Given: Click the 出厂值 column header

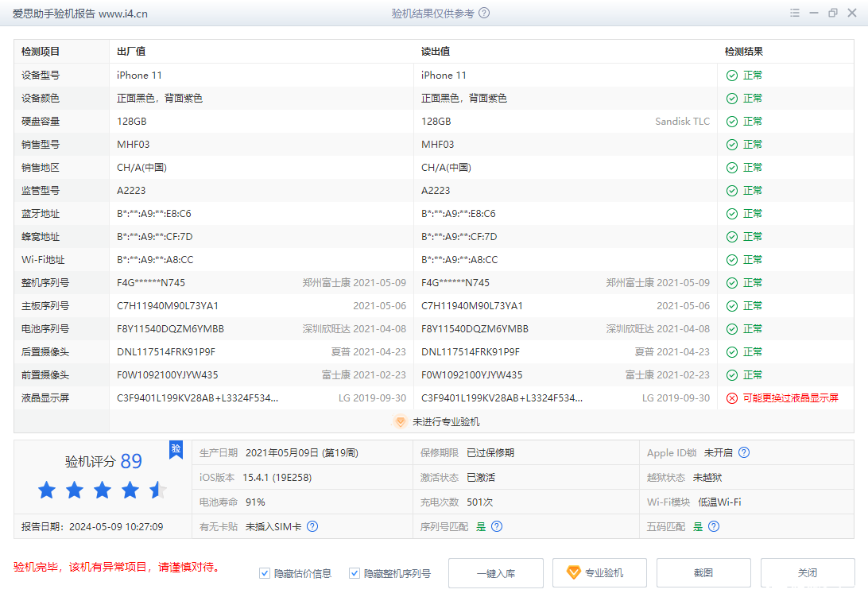Looking at the screenshot, I should [x=131, y=52].
